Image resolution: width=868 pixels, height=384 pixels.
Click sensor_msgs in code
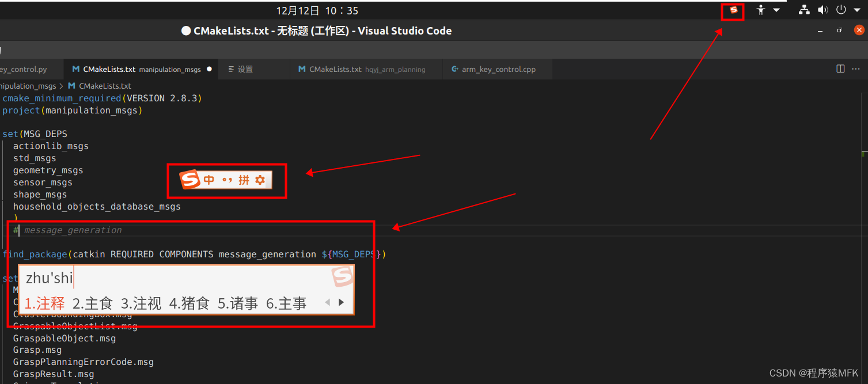(x=43, y=183)
